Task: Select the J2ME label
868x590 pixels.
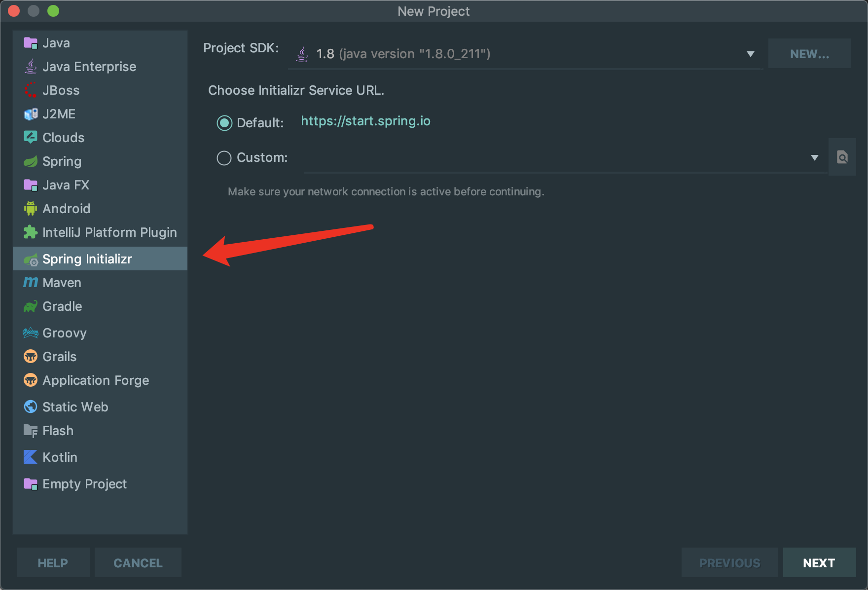Action: 59,114
